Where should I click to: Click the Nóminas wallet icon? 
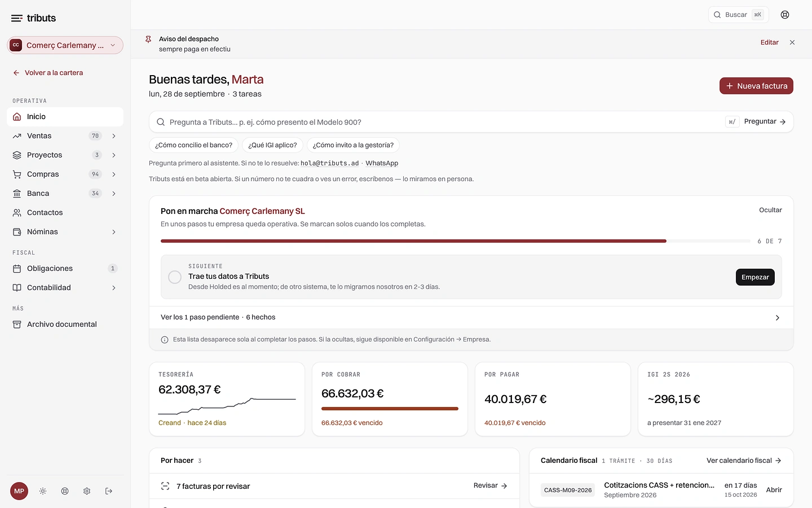[x=17, y=232]
